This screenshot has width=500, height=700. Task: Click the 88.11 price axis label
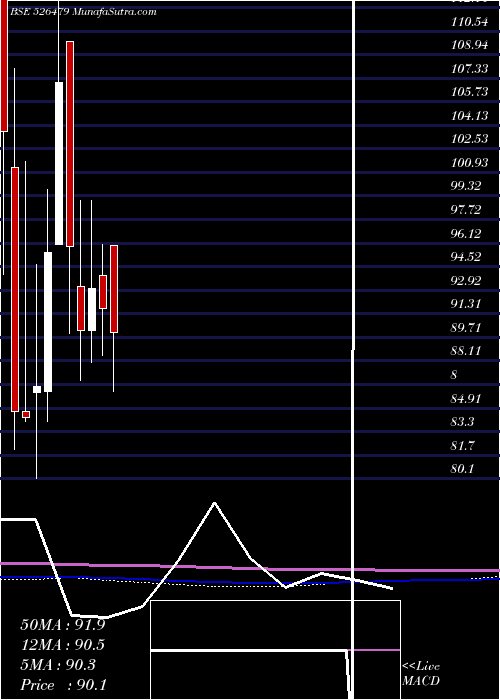pos(466,351)
